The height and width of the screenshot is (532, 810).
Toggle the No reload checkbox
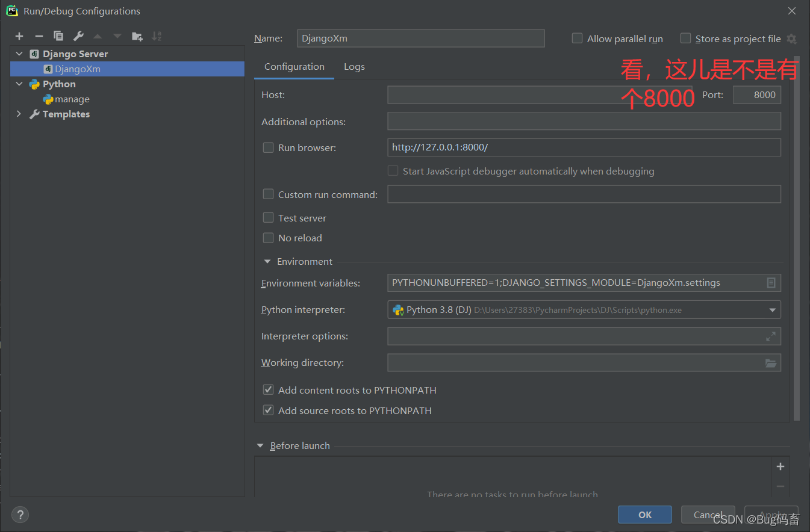269,238
